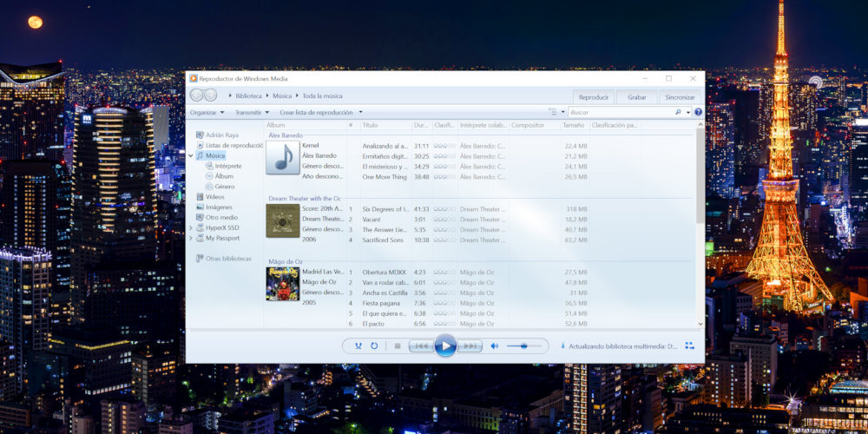Screen dimensions: 868x434
Task: Focus the Buscar search field
Action: (x=621, y=112)
